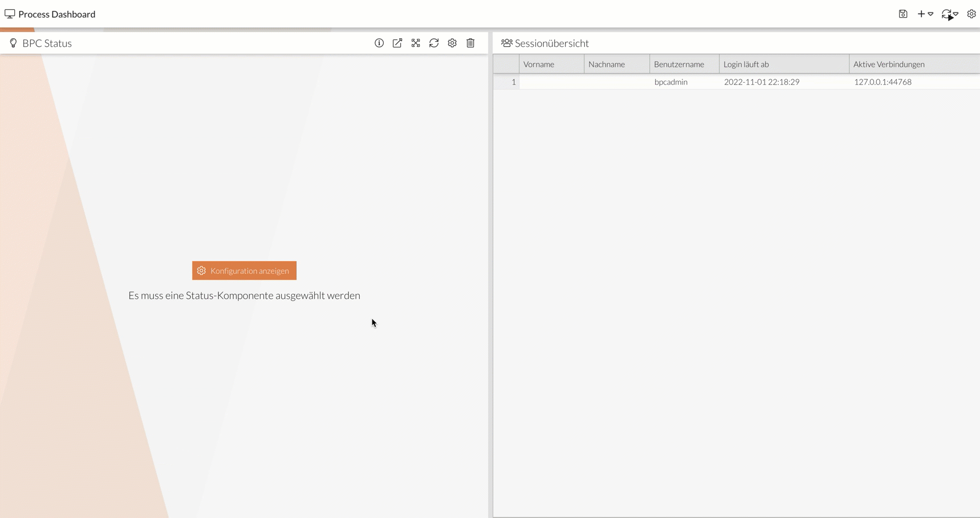Click the lightbulb icon beside BPC Status
This screenshot has width=980, height=518.
[x=13, y=43]
